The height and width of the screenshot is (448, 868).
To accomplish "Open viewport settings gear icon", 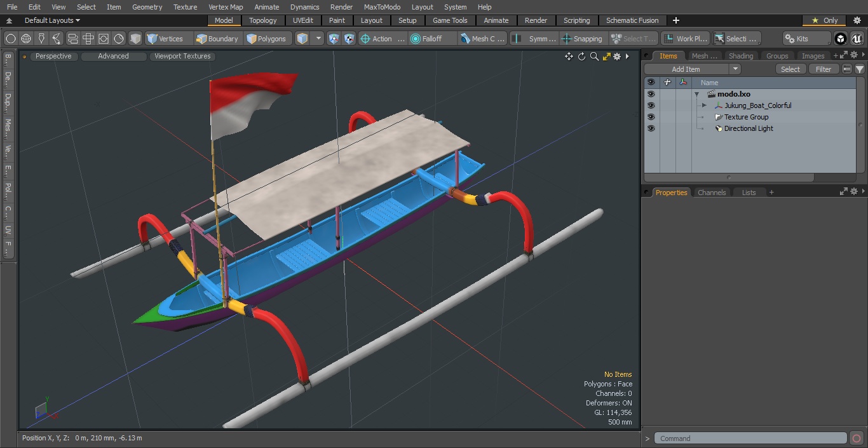I will click(617, 57).
